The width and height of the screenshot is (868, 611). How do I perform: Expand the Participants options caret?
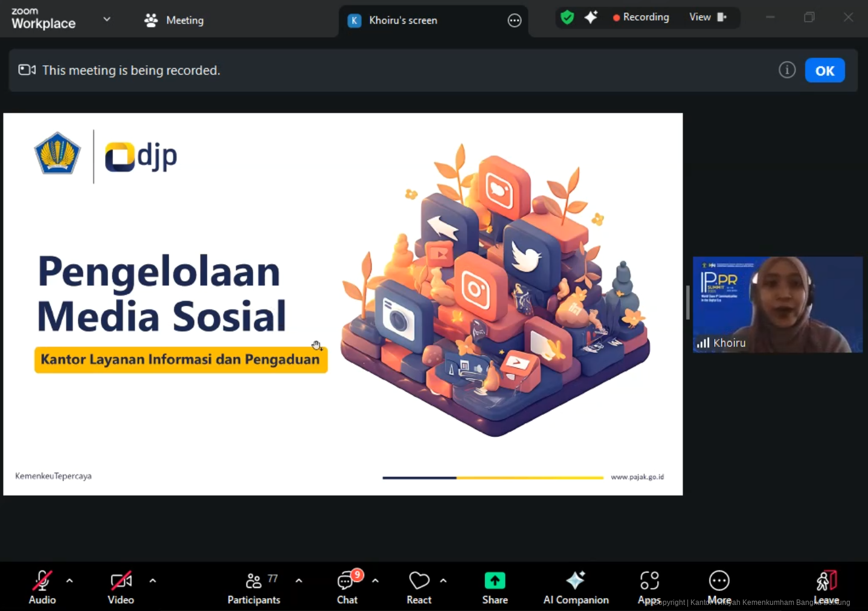299,581
